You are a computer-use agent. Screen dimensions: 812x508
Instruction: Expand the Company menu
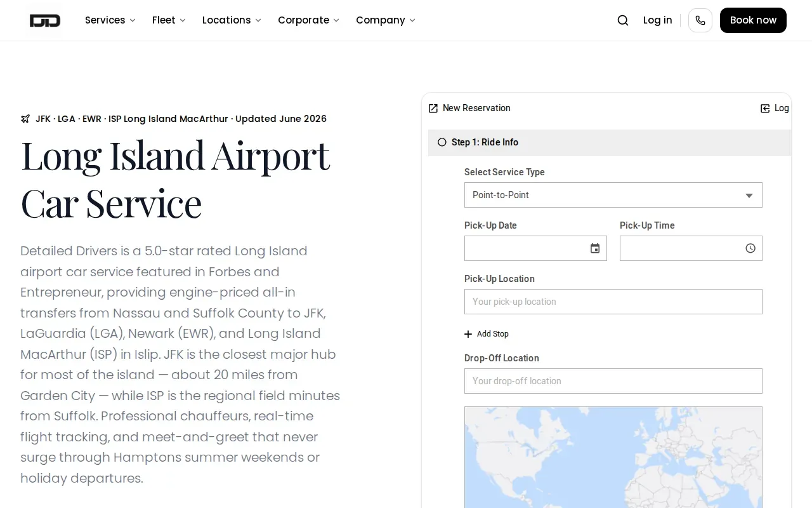[386, 20]
